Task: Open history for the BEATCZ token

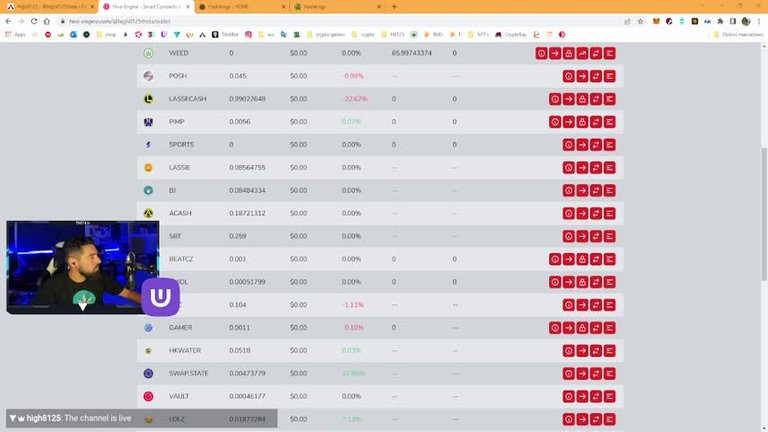Action: [555, 259]
